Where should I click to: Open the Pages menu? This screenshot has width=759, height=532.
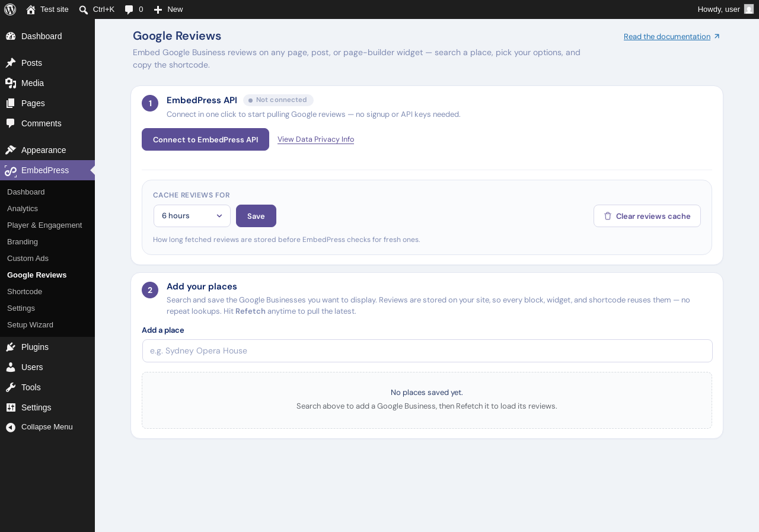click(47, 103)
